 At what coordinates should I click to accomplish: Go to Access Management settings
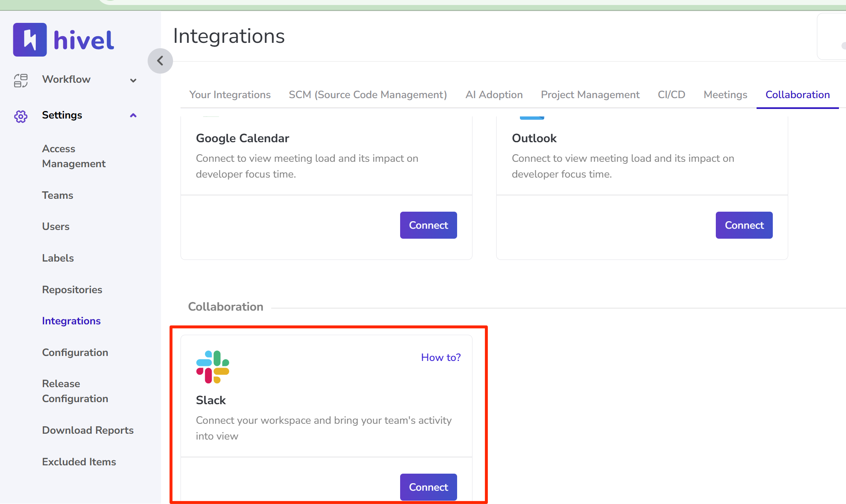tap(74, 156)
